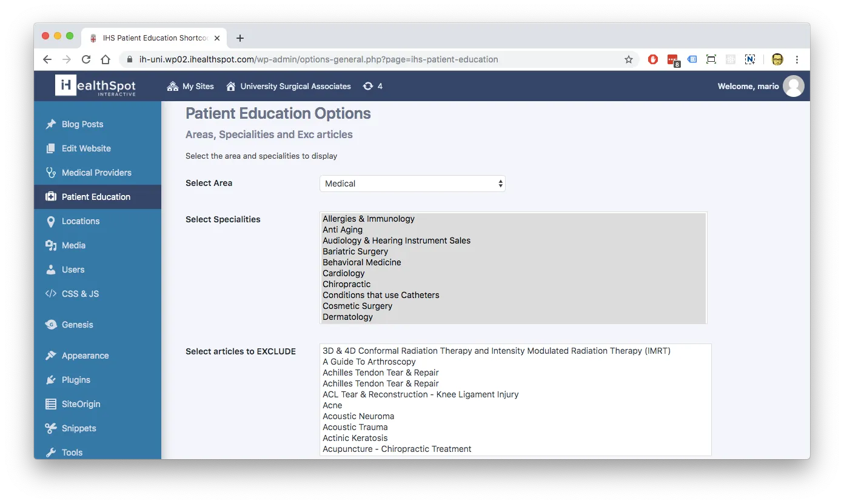Click the browser home icon
Screen dimensions: 844x504
point(105,59)
